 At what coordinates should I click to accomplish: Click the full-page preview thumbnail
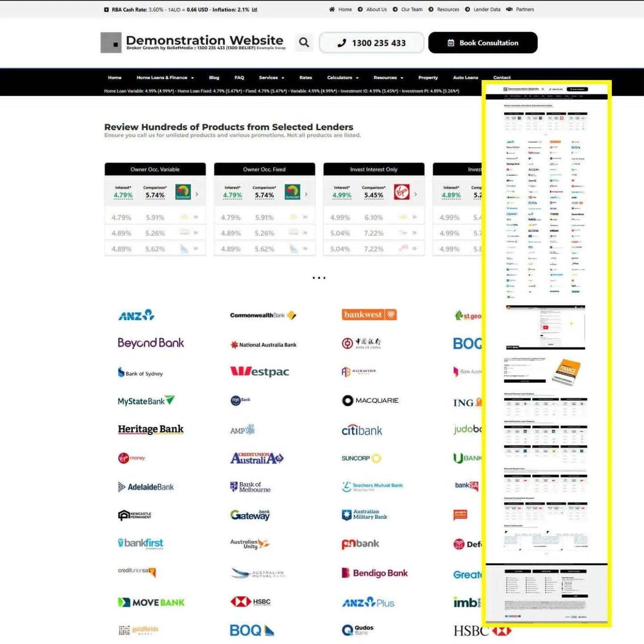click(x=546, y=353)
